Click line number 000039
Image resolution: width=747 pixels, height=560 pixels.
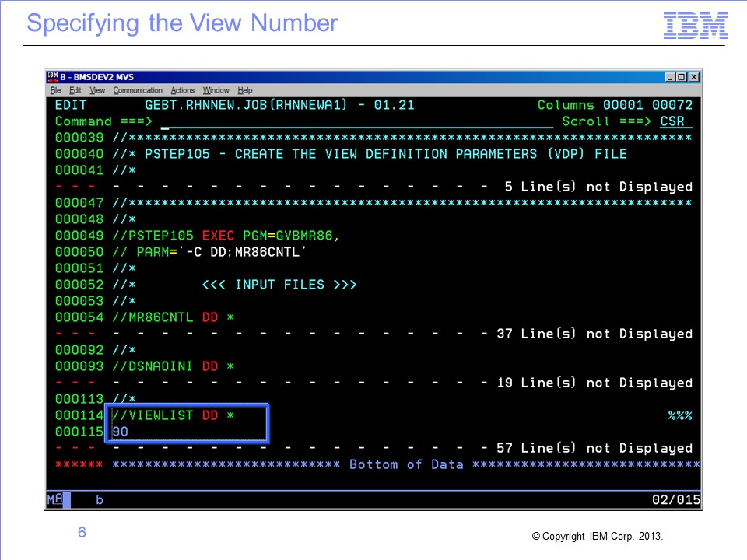coord(79,138)
